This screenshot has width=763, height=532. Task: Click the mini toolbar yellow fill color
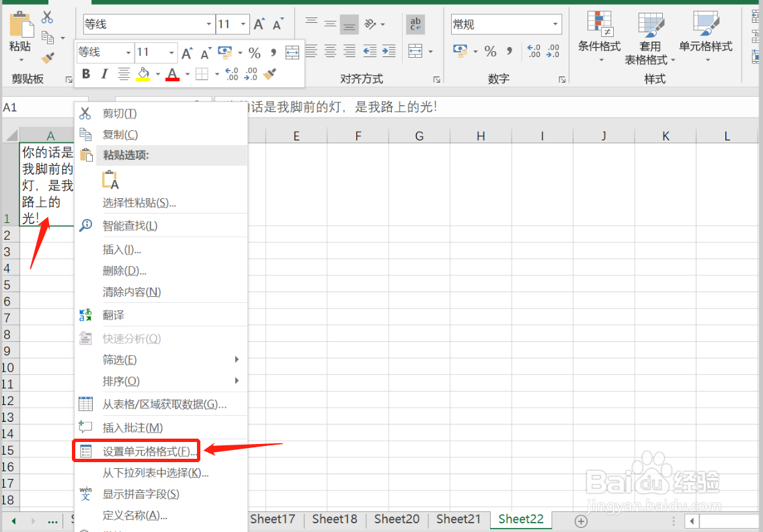point(143,74)
